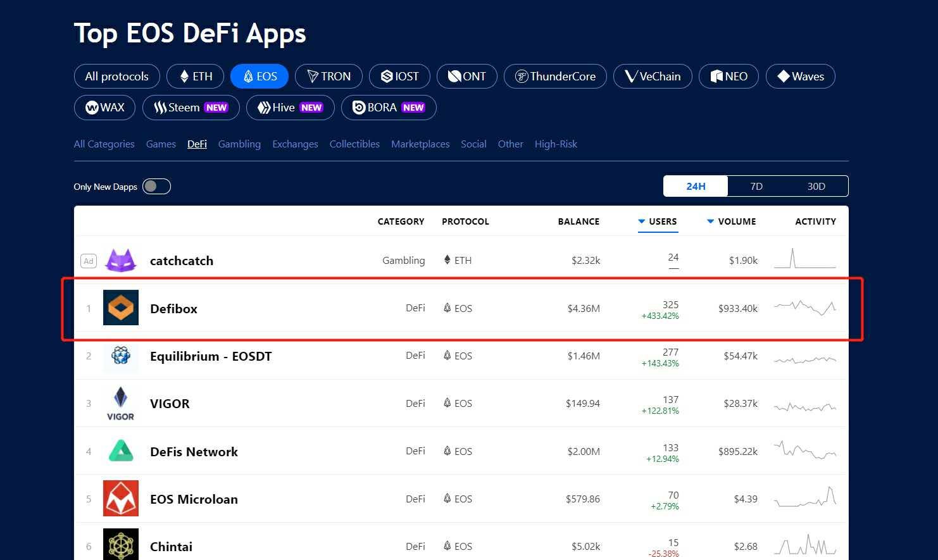
Task: Click the Defibox users change +433.42%
Action: 660,316
